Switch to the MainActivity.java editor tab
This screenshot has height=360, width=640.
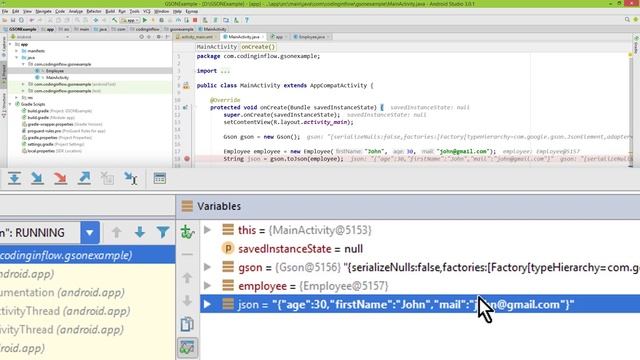(244, 37)
